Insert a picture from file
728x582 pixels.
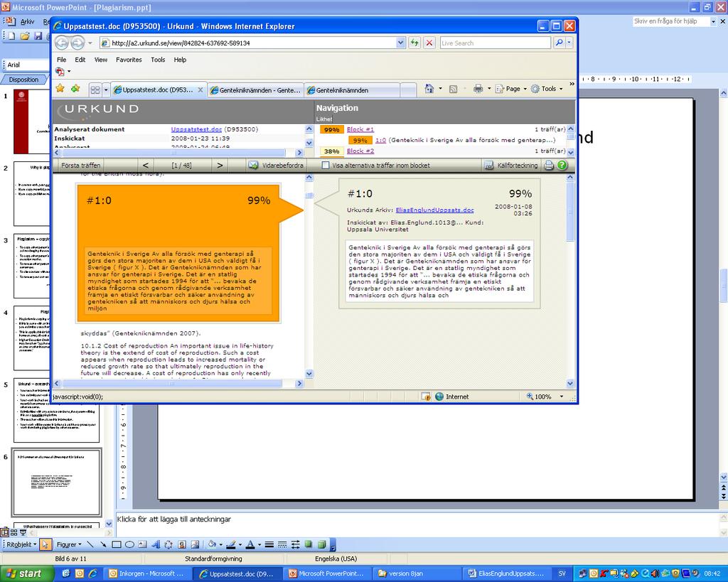point(195,544)
